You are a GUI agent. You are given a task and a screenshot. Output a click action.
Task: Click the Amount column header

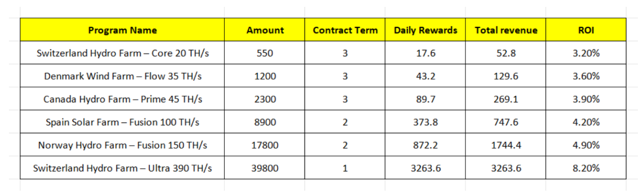point(265,30)
